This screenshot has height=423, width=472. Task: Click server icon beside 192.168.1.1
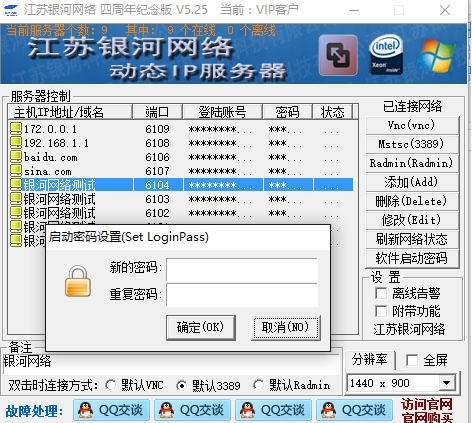click(15, 143)
